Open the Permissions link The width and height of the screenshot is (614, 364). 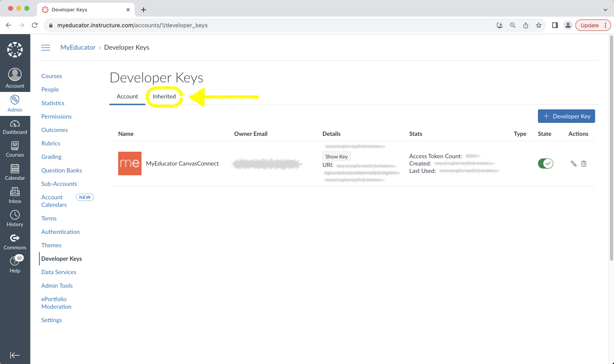(x=57, y=117)
